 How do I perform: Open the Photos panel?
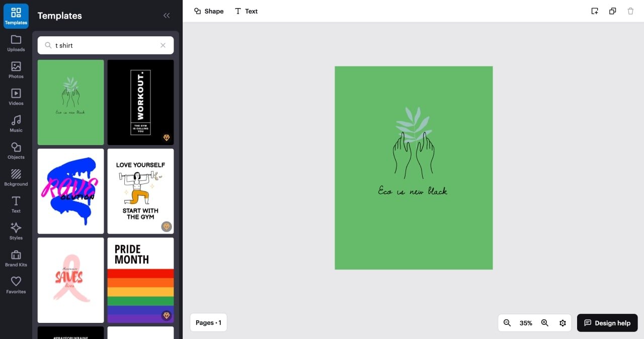click(x=16, y=70)
